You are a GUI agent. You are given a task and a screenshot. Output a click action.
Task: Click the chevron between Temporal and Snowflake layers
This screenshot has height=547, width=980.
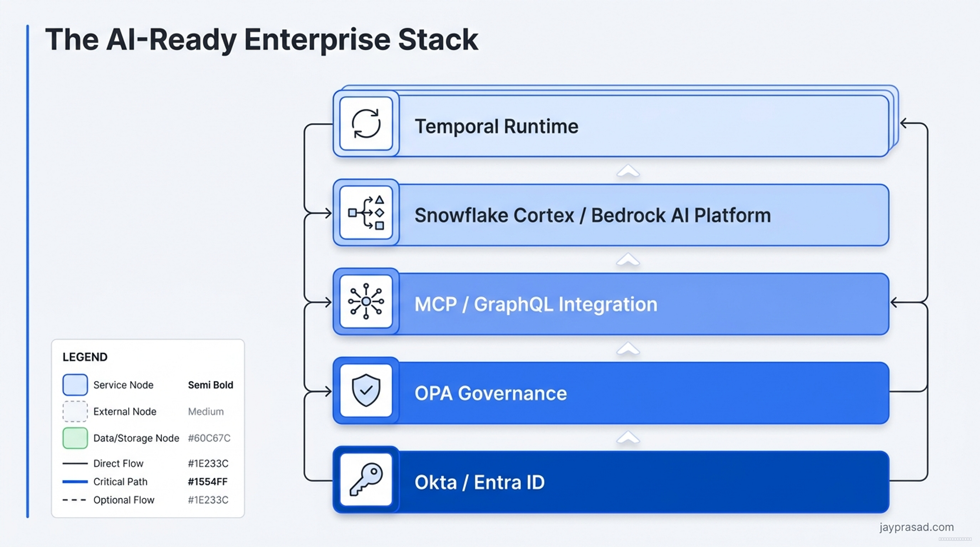628,171
